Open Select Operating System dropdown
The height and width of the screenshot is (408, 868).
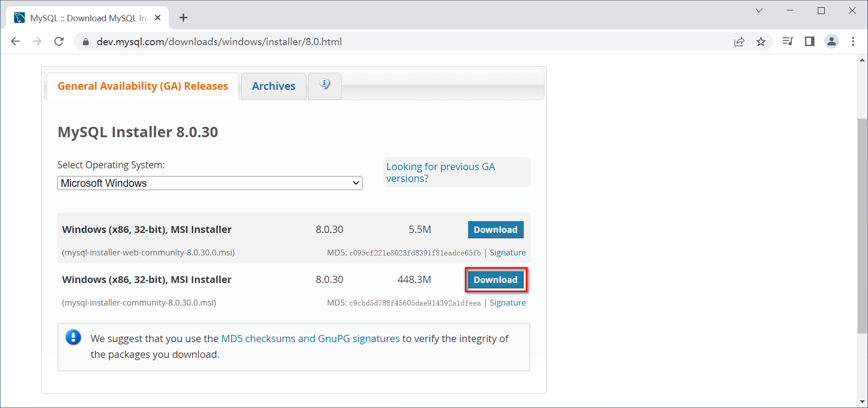point(210,183)
